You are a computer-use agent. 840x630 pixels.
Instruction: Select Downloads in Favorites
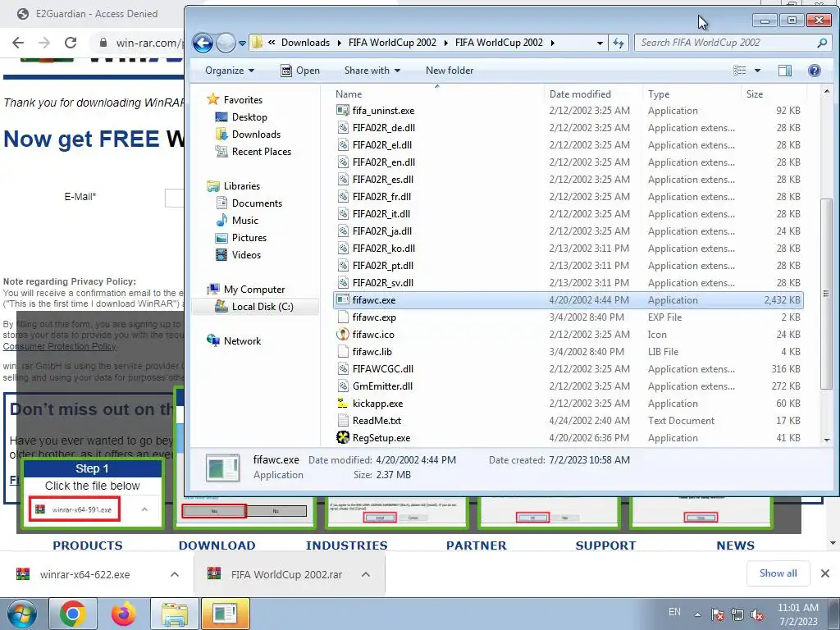point(256,134)
